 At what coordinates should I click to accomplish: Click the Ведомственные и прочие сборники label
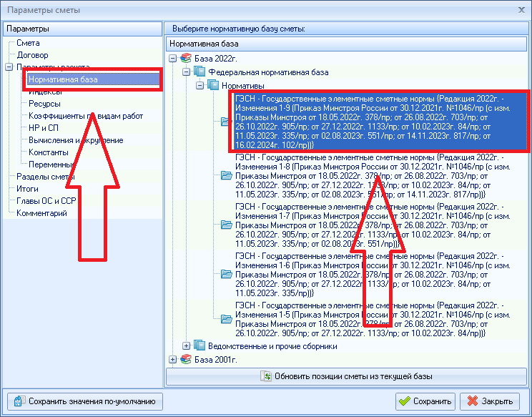click(272, 346)
